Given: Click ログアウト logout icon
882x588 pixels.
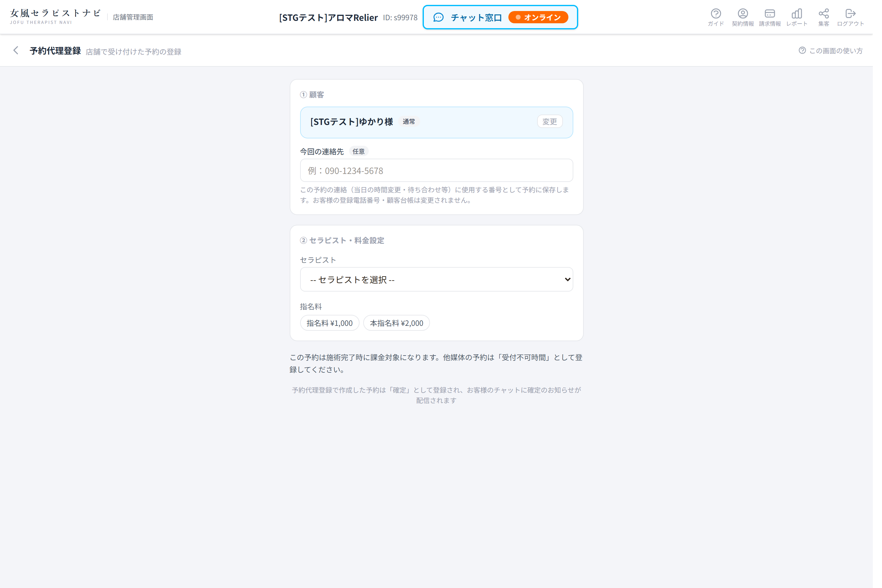Looking at the screenshot, I should tap(859, 17).
